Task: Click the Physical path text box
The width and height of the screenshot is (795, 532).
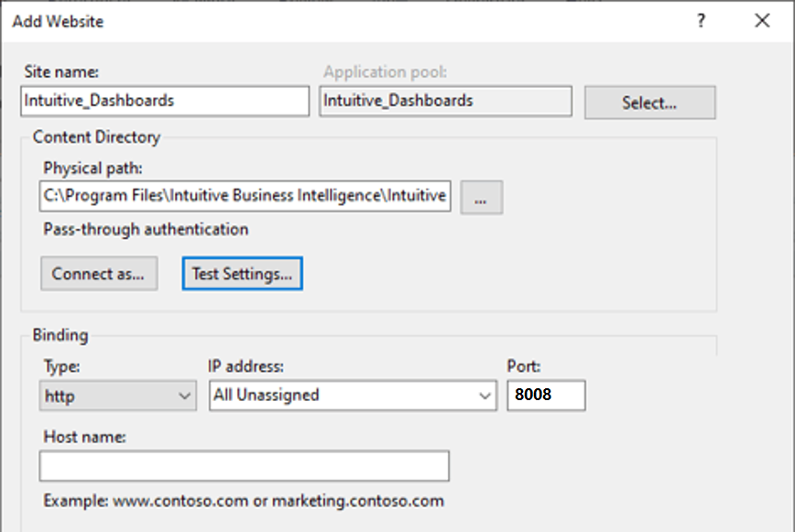Action: 245,196
